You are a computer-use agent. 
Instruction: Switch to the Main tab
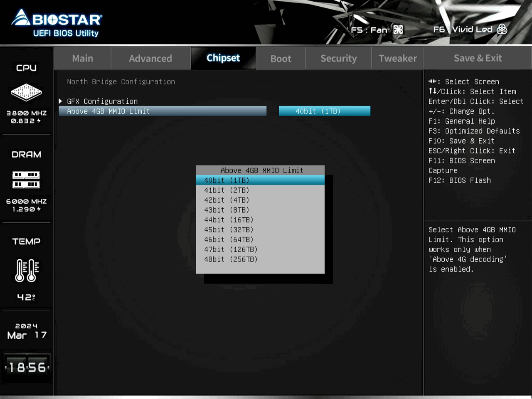coord(82,58)
